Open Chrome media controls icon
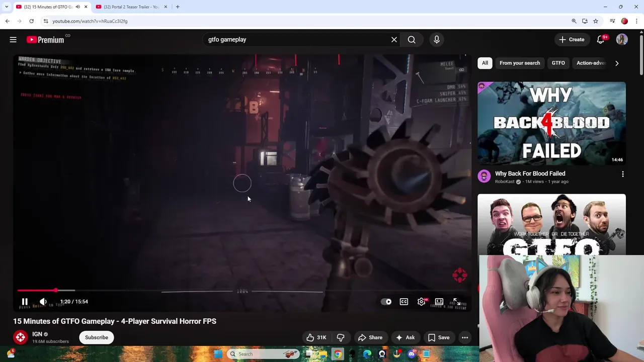This screenshot has width=644, height=362. (612, 21)
